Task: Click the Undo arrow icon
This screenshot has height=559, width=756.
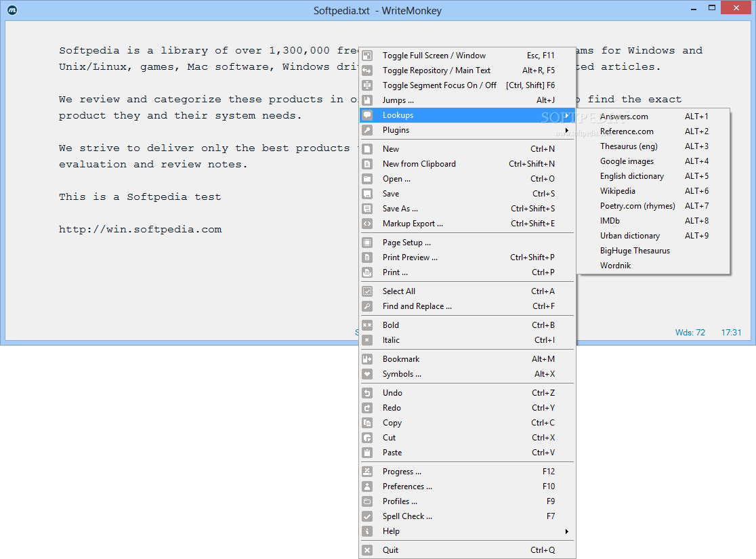Action: [367, 393]
